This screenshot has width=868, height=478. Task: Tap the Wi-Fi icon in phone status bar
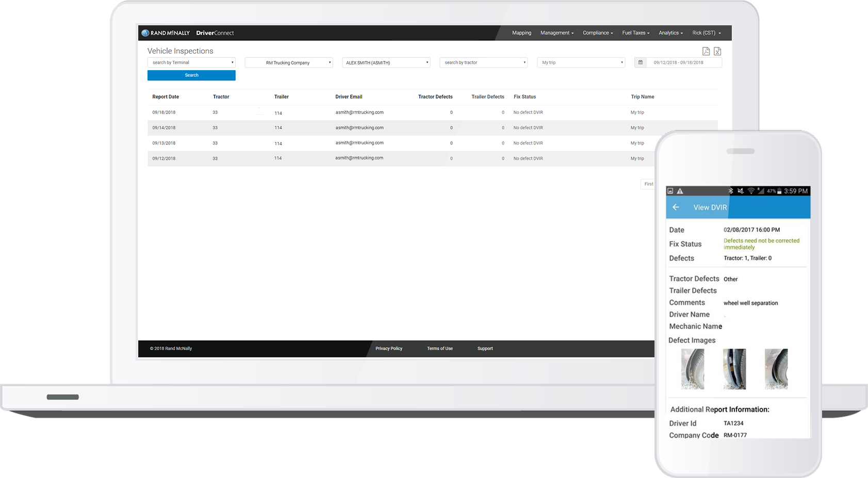751,191
